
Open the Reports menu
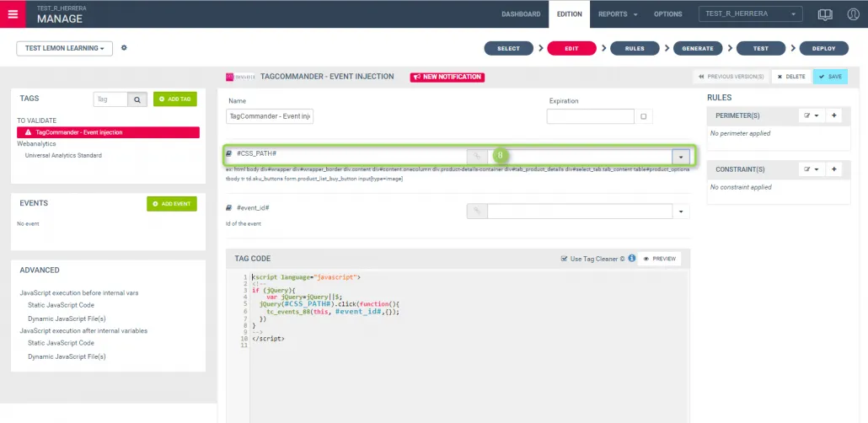pyautogui.click(x=617, y=14)
